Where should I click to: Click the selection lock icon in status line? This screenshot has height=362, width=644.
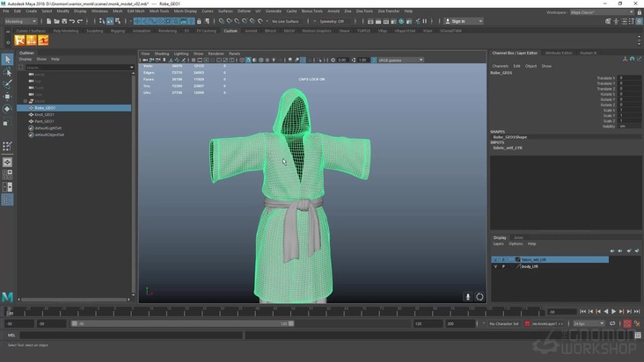click(x=199, y=21)
